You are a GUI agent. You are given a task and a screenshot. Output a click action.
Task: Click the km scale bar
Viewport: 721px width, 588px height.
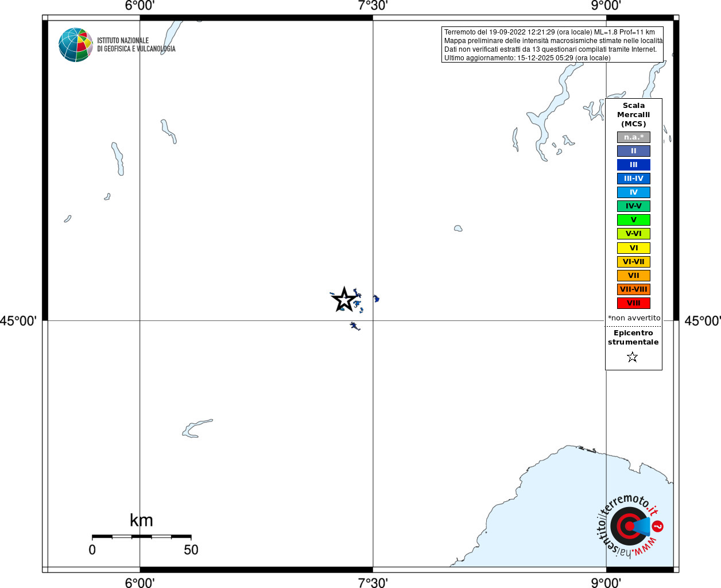[142, 536]
